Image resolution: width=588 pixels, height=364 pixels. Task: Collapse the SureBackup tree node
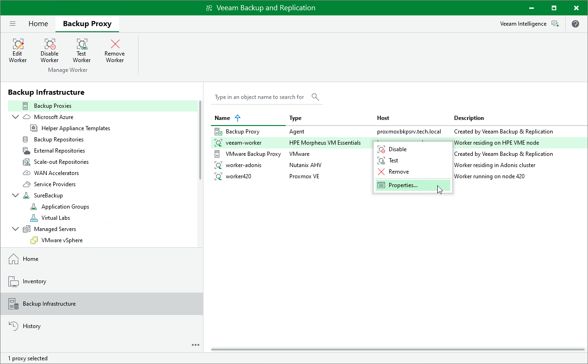pyautogui.click(x=15, y=196)
